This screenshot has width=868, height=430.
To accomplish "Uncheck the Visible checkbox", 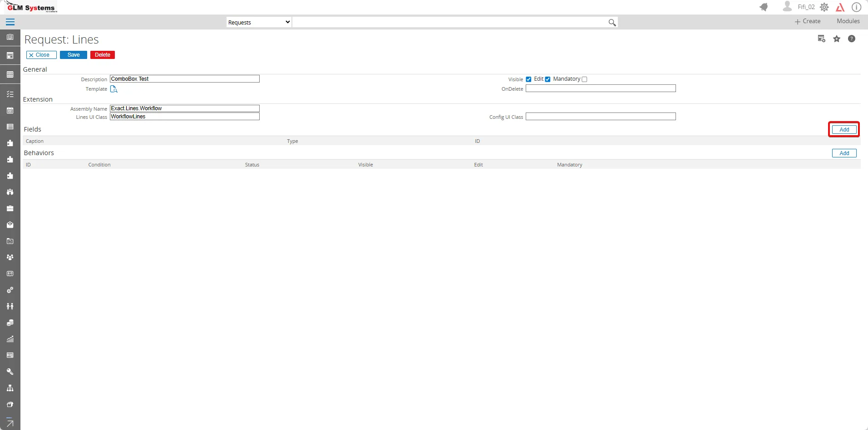I will [x=528, y=79].
